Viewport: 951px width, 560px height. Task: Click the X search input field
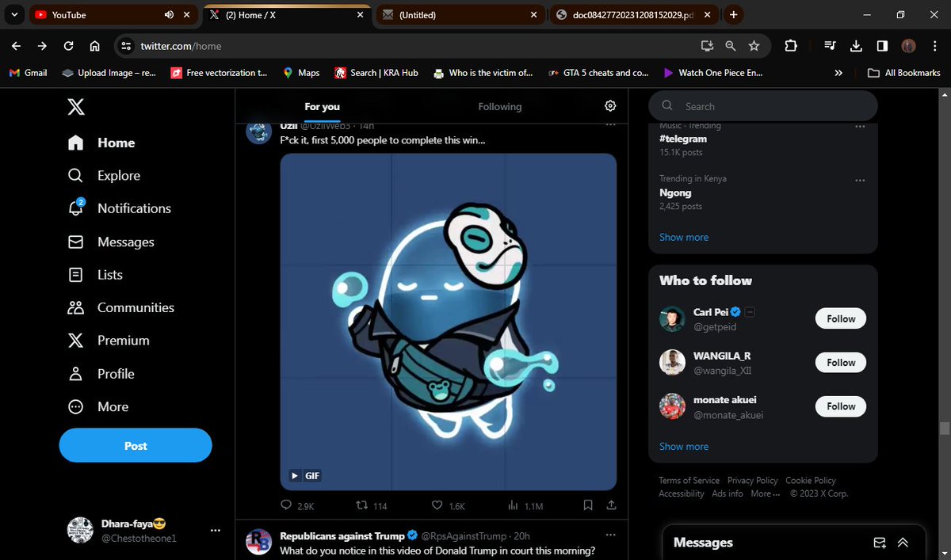763,106
